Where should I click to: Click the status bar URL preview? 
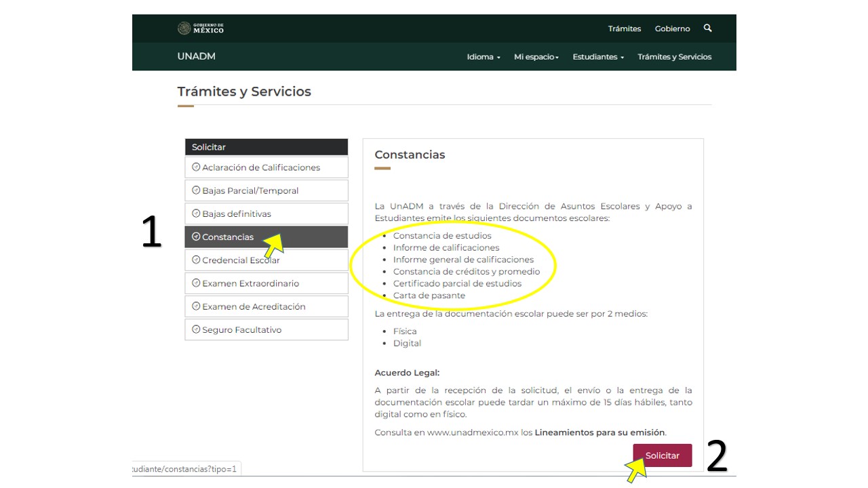click(186, 469)
